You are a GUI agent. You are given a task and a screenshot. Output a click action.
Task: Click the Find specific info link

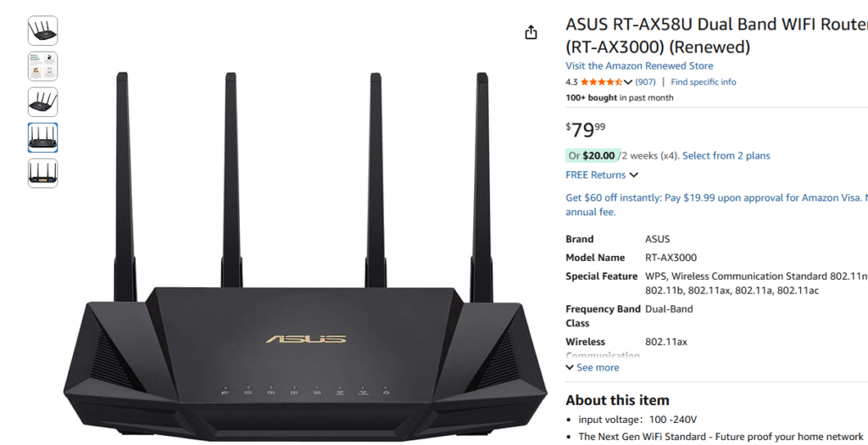pos(703,82)
